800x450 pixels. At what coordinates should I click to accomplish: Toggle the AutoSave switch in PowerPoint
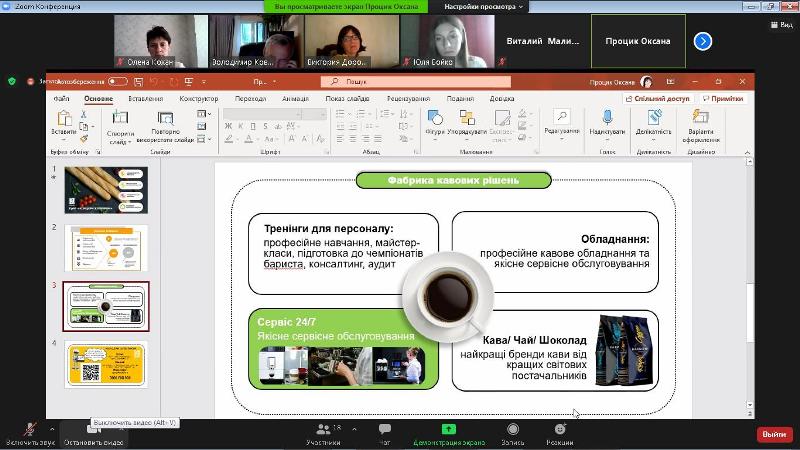117,81
